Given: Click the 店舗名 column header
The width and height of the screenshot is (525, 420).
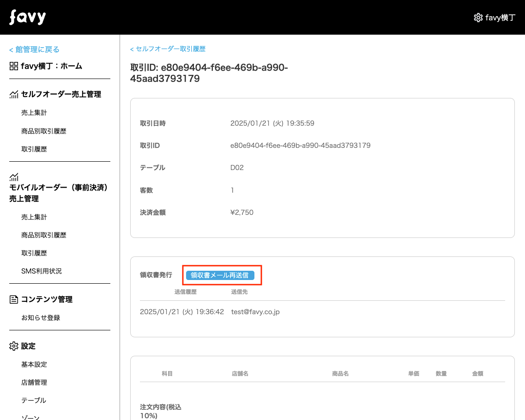Looking at the screenshot, I should [x=240, y=373].
